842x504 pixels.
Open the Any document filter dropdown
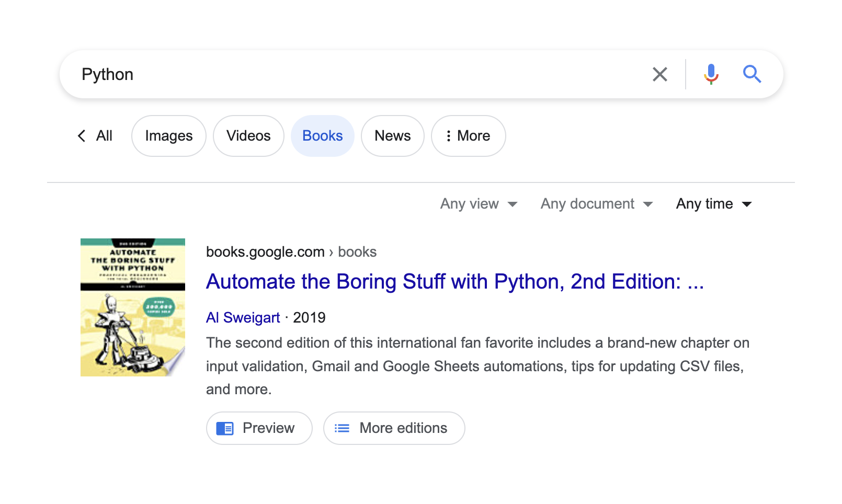(x=596, y=204)
